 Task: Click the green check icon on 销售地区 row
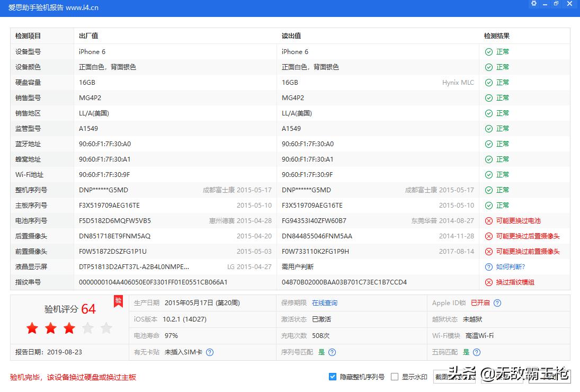[x=488, y=113]
